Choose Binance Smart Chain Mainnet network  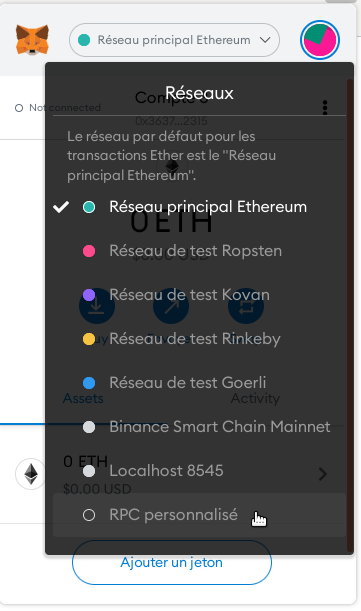199,427
